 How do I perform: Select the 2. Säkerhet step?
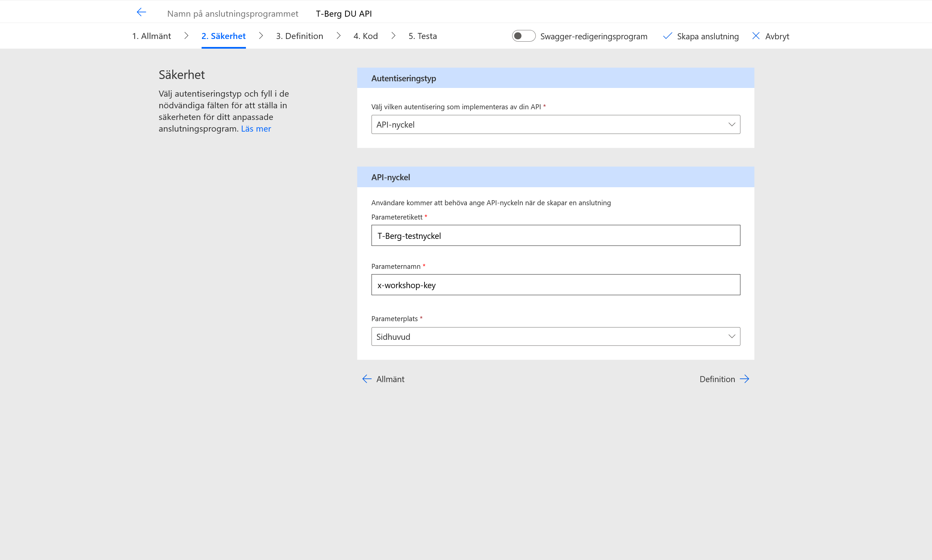click(x=223, y=36)
